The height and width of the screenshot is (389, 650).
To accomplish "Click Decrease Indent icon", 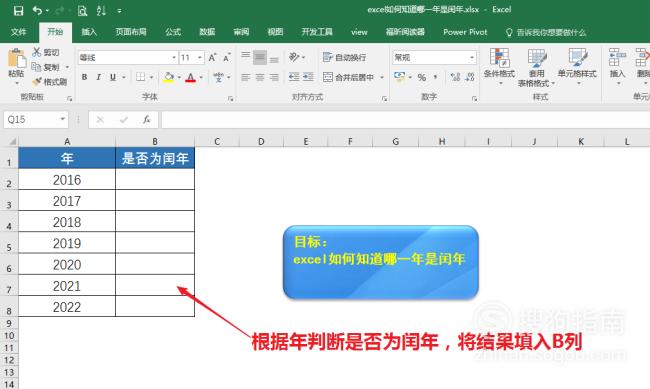I will 294,77.
